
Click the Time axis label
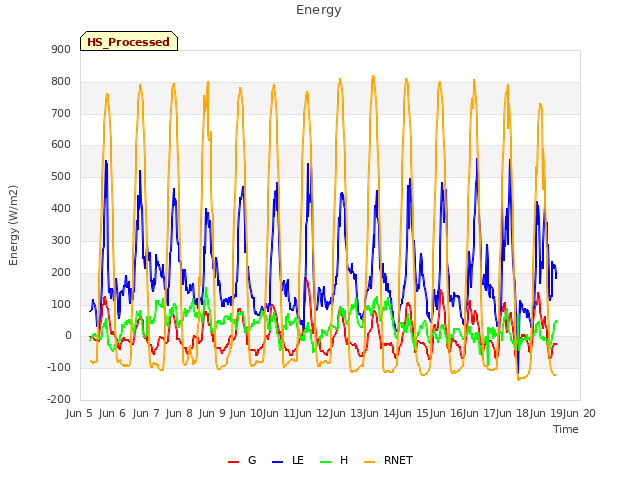pyautogui.click(x=566, y=429)
